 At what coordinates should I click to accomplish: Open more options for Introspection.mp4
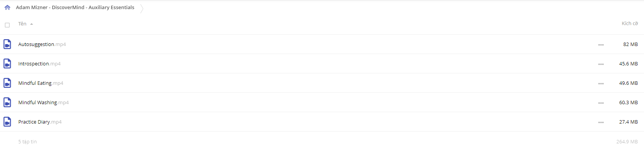[601, 64]
